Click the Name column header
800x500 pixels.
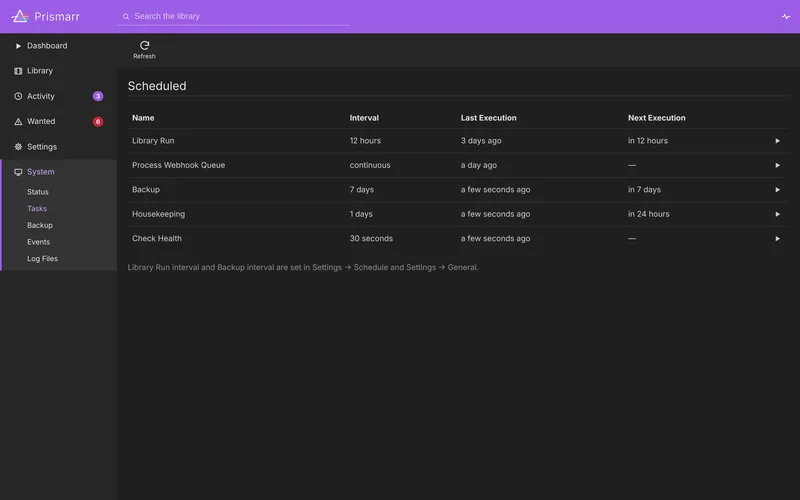click(143, 118)
